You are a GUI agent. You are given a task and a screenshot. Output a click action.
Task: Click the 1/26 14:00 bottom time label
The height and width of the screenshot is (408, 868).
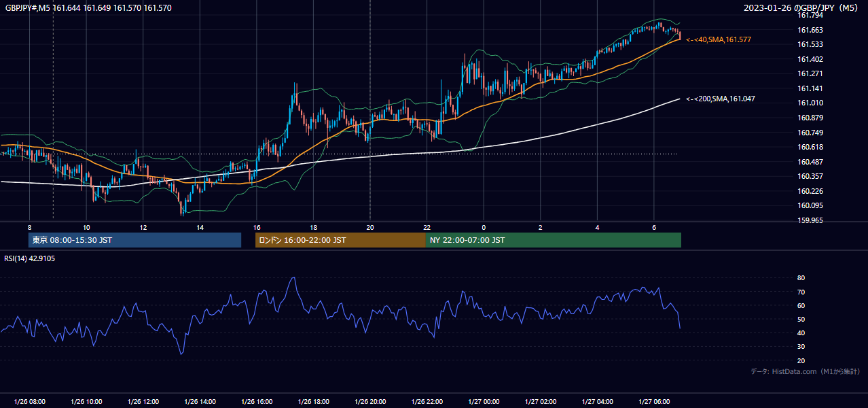click(x=200, y=402)
